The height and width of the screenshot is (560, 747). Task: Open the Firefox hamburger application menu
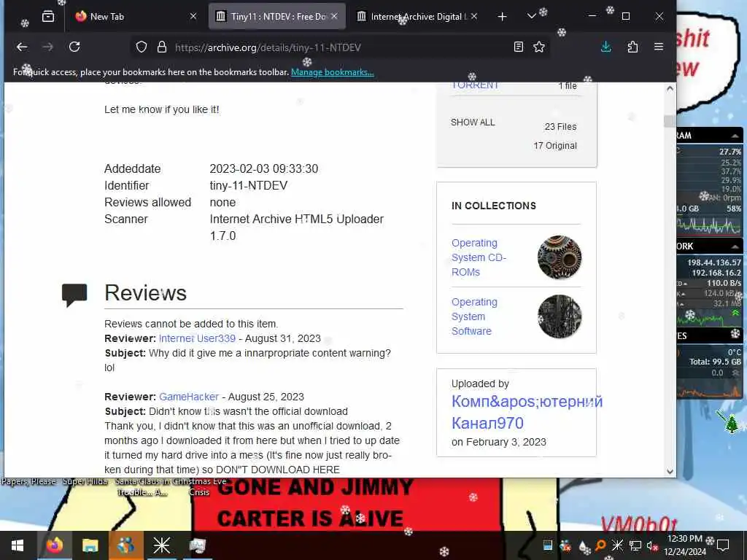[x=659, y=47]
